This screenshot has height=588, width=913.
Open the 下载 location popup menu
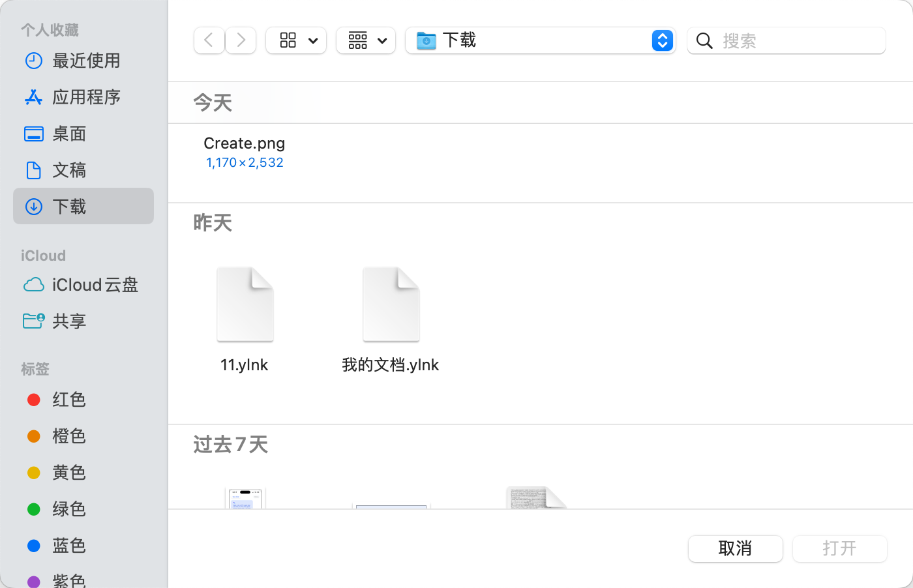pyautogui.click(x=540, y=40)
